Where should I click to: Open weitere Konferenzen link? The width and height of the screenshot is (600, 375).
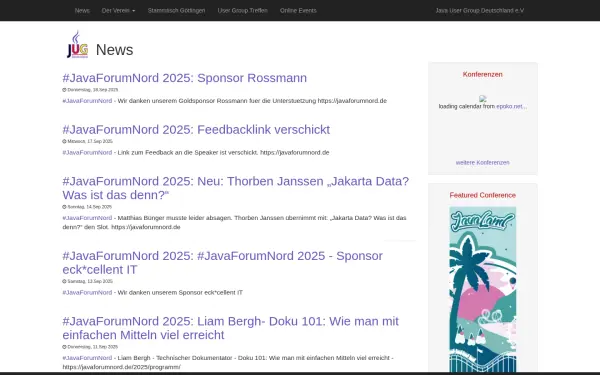(483, 163)
